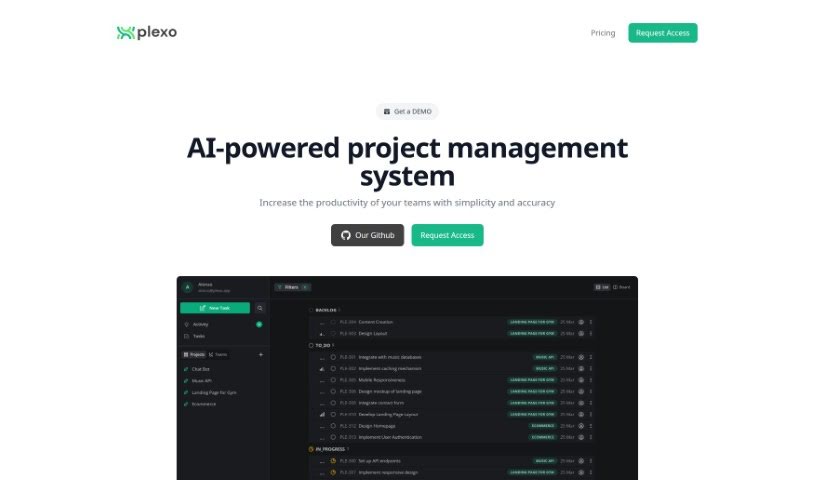Click assignee icon on Content Creation row
815x480 pixels.
581,322
